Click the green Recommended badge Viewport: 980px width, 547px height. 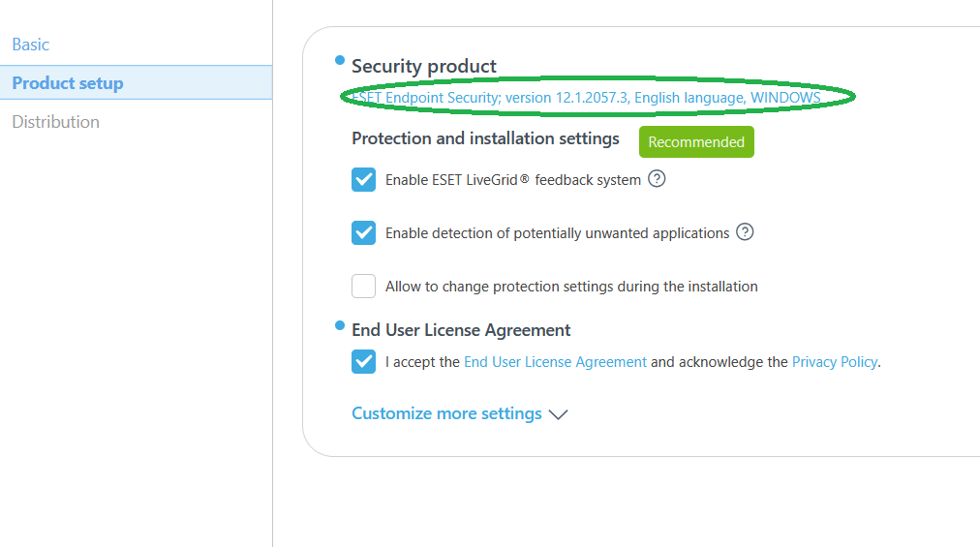pos(696,142)
